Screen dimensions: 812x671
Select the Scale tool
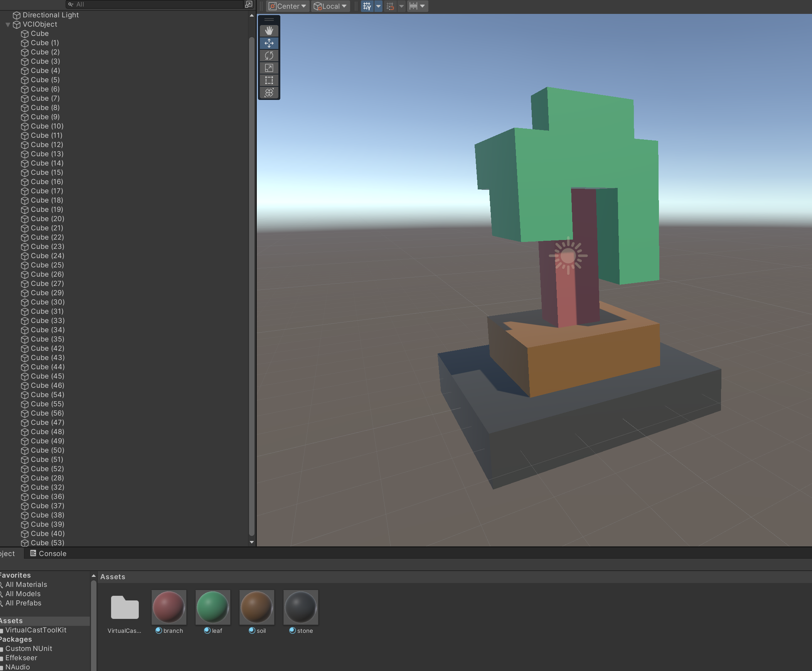pos(269,68)
